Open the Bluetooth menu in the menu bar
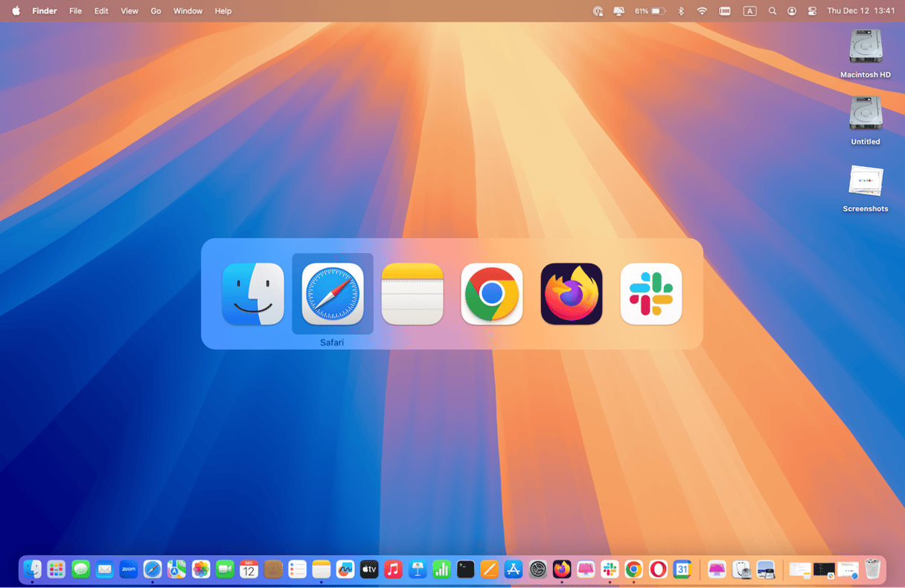This screenshot has width=905, height=588. pos(680,11)
